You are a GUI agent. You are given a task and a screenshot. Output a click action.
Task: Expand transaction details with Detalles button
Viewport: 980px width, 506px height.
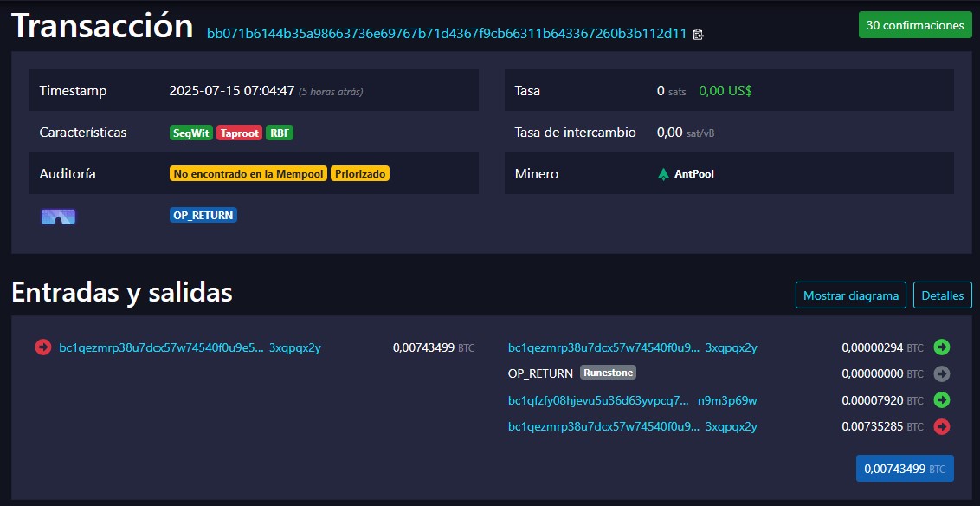coord(942,295)
